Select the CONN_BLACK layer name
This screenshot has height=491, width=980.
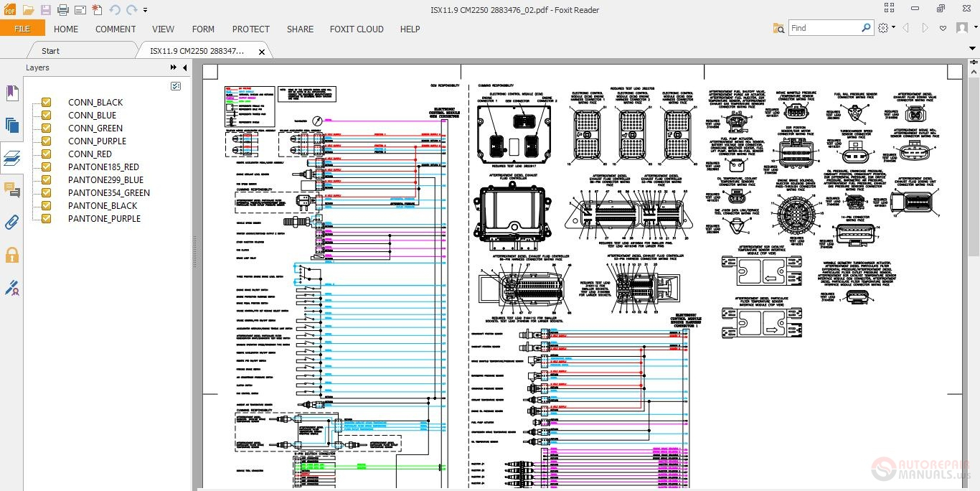(x=95, y=103)
